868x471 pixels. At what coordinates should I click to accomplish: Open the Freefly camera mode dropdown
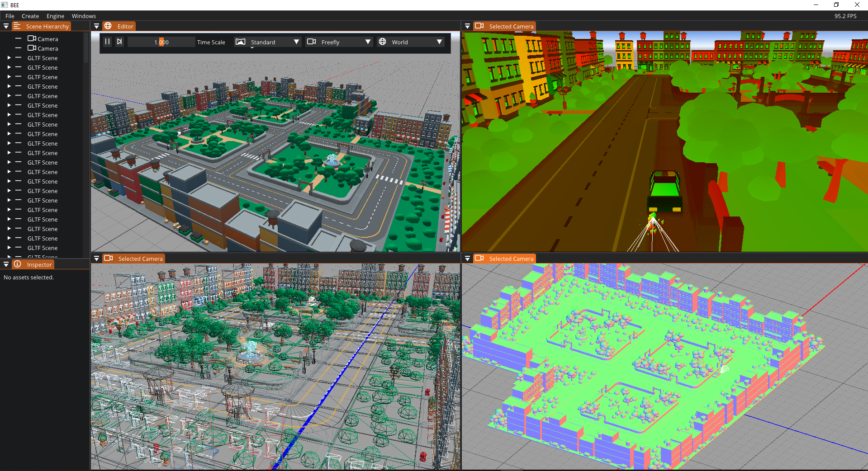point(368,42)
